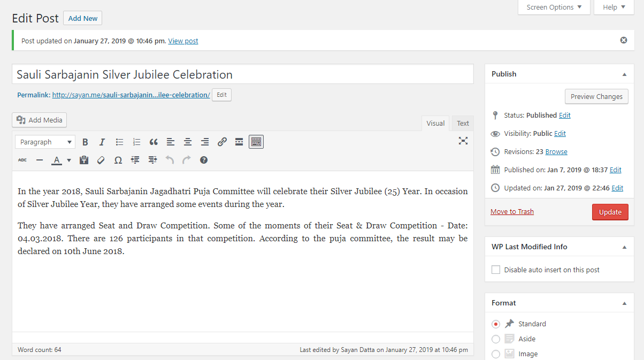Image resolution: width=644 pixels, height=360 pixels.
Task: Expand the Screen Options panel
Action: [x=554, y=7]
